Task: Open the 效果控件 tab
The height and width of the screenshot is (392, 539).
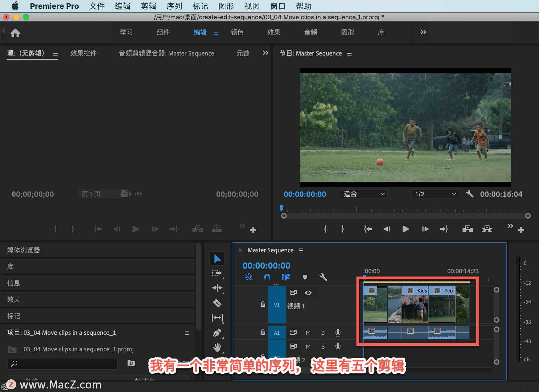Action: point(83,53)
